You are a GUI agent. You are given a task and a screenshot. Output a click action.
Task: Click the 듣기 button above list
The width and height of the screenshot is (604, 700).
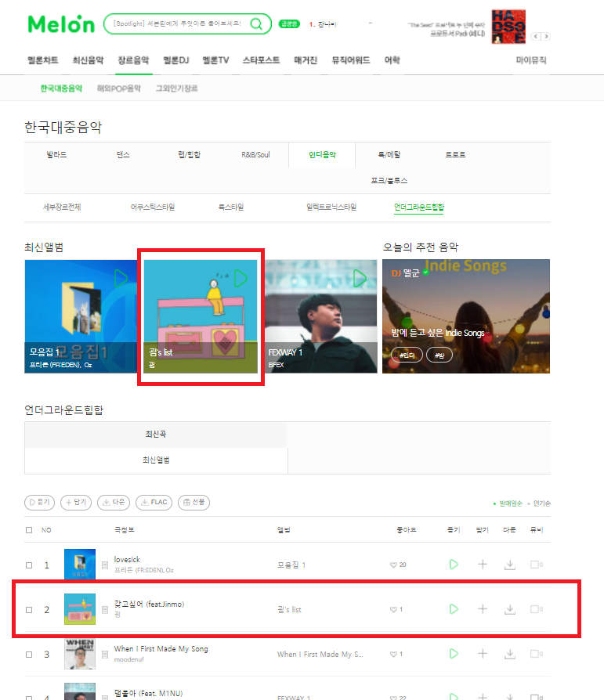(39, 502)
